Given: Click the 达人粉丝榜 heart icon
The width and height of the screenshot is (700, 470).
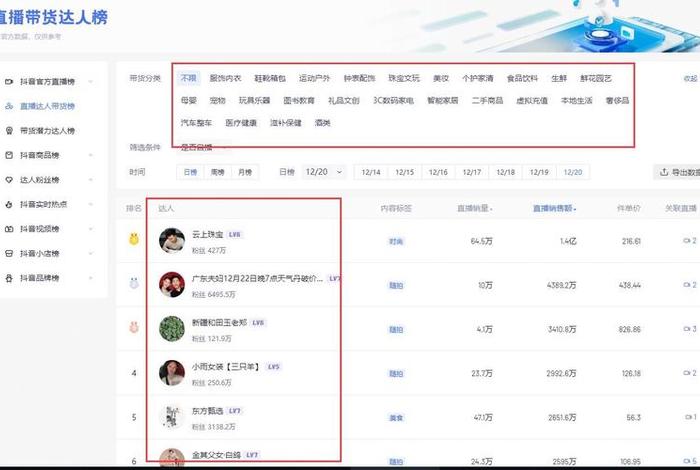Looking at the screenshot, I should pos(9,180).
